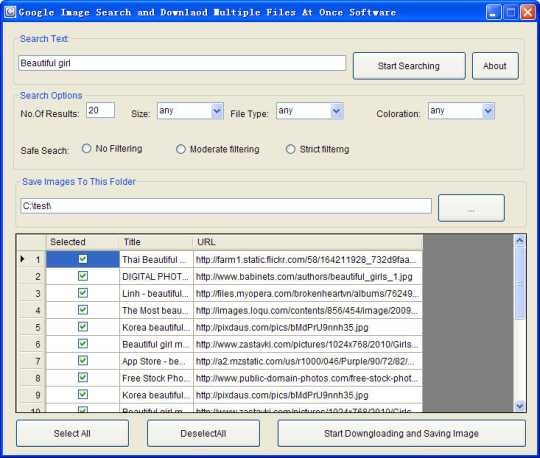540x458 pixels.
Task: Close the Google Image Search window
Action: click(x=528, y=12)
